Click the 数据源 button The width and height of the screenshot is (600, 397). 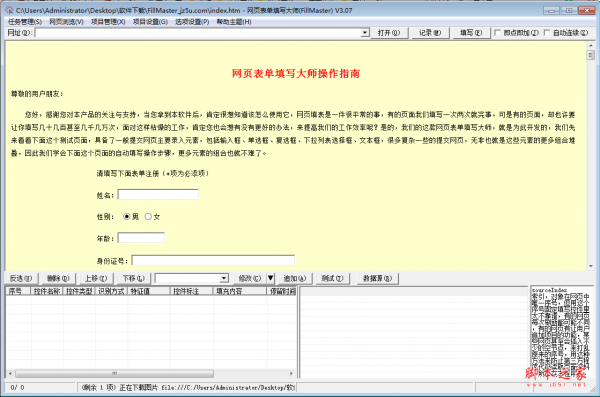tap(377, 278)
